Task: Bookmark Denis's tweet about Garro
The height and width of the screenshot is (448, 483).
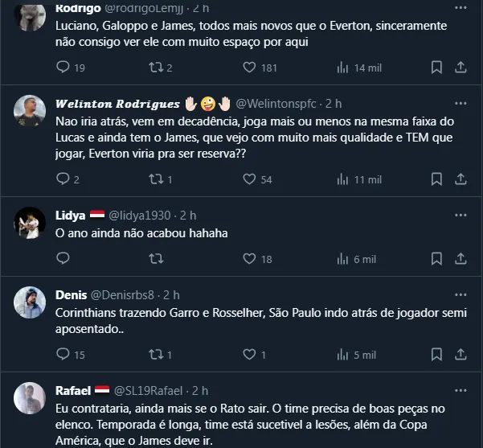Action: (436, 354)
